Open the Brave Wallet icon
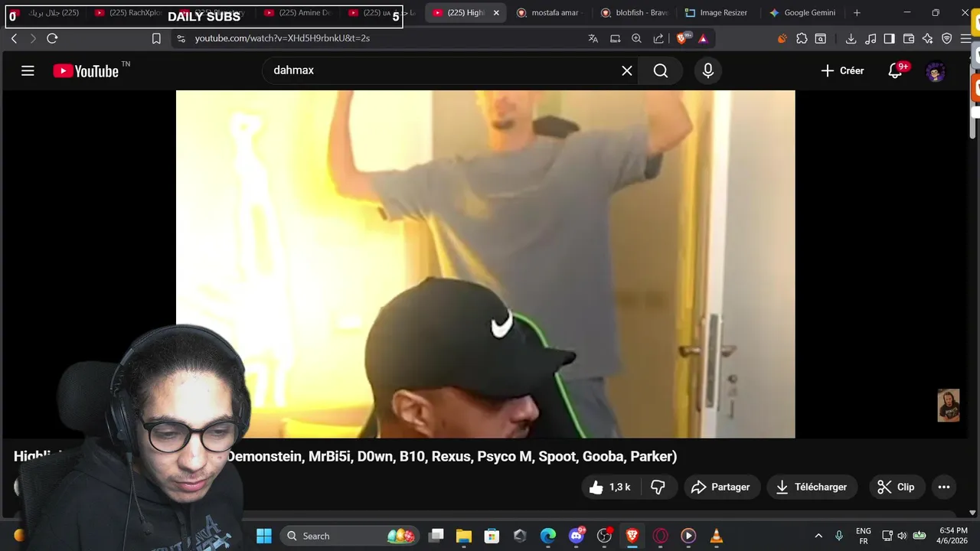The height and width of the screenshot is (551, 980). [909, 38]
